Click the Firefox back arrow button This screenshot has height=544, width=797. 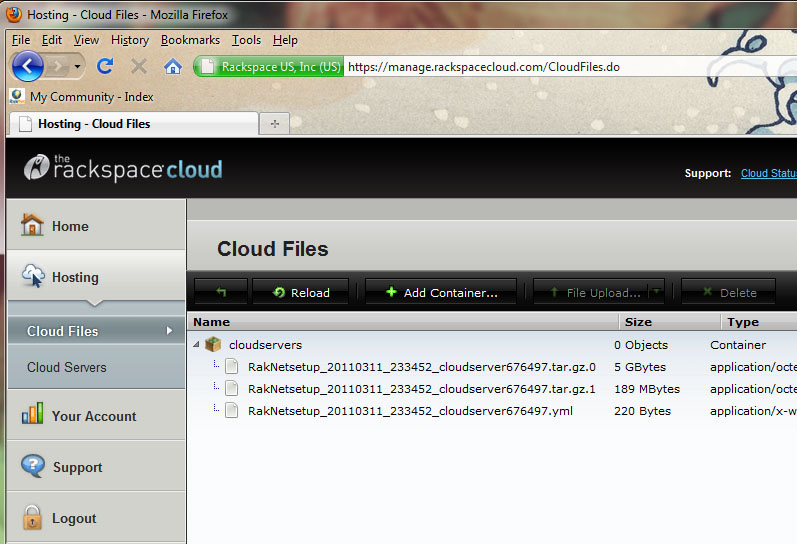pyautogui.click(x=28, y=66)
